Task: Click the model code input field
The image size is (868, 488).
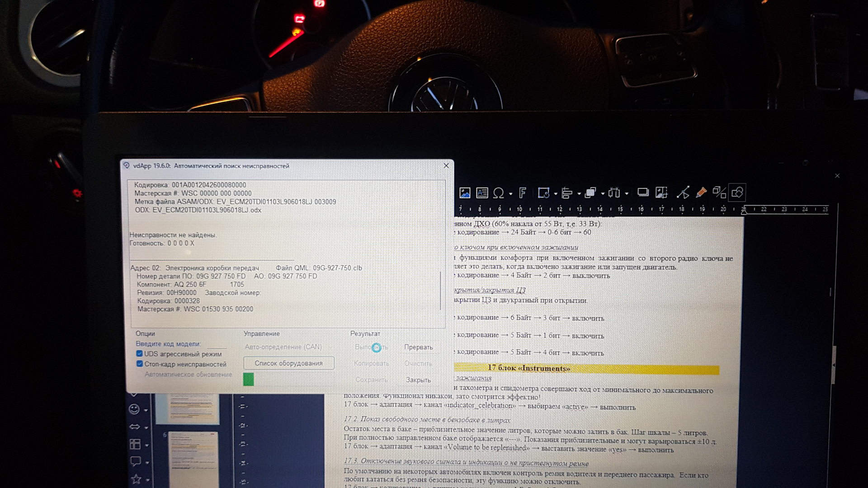Action: [x=217, y=344]
